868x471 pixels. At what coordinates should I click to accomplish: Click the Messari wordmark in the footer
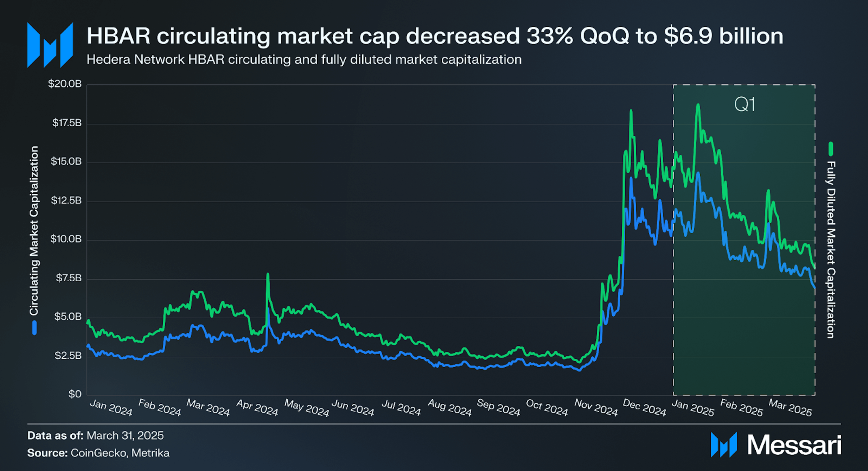(x=794, y=445)
